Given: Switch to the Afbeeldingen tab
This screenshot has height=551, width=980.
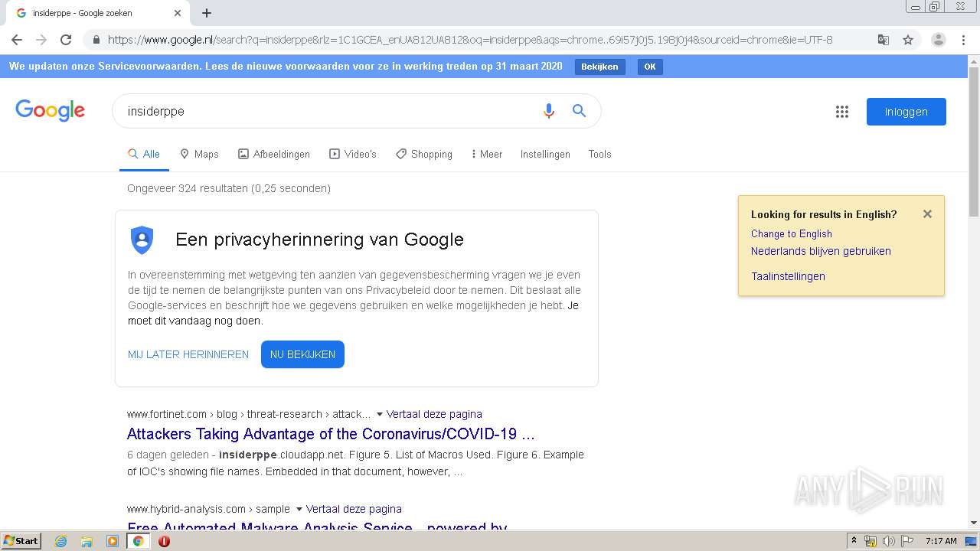Looking at the screenshot, I should (274, 154).
